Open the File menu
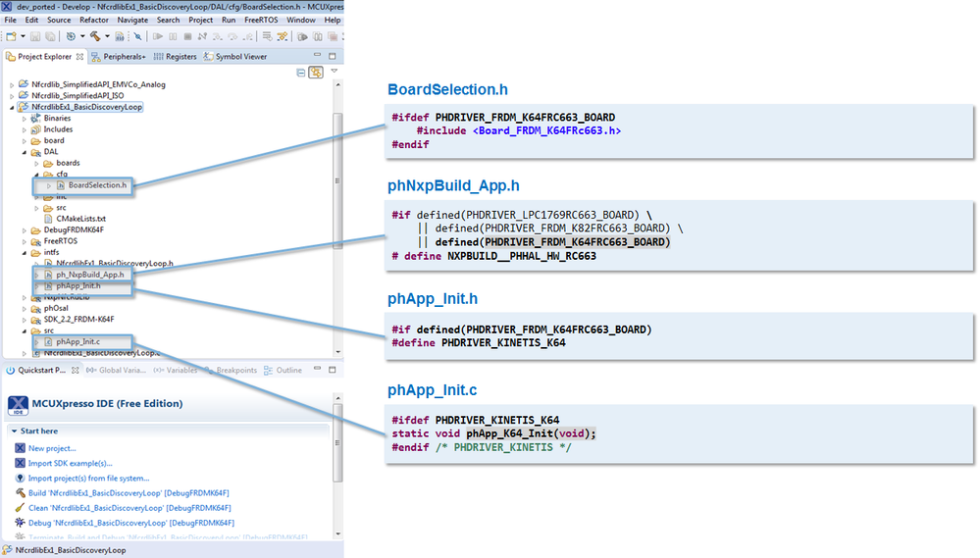The height and width of the screenshot is (558, 980). tap(11, 20)
